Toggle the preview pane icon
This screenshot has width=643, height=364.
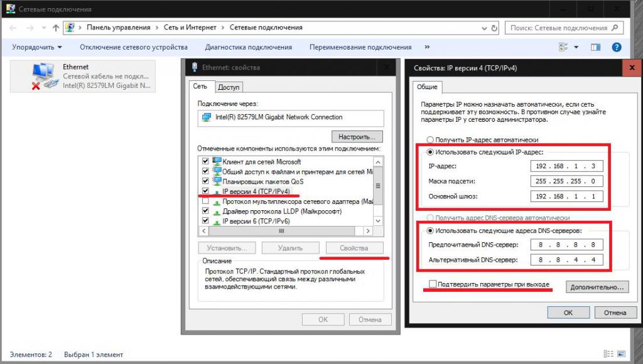(595, 47)
